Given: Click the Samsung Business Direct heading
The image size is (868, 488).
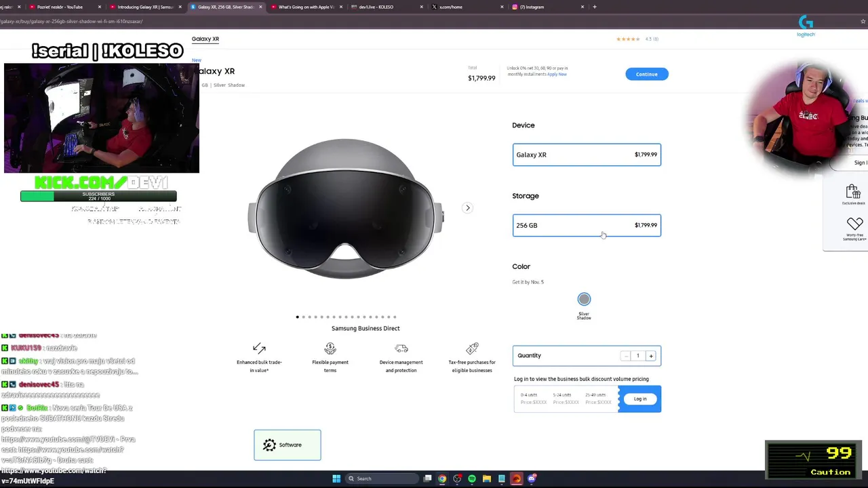Looking at the screenshot, I should (366, 328).
